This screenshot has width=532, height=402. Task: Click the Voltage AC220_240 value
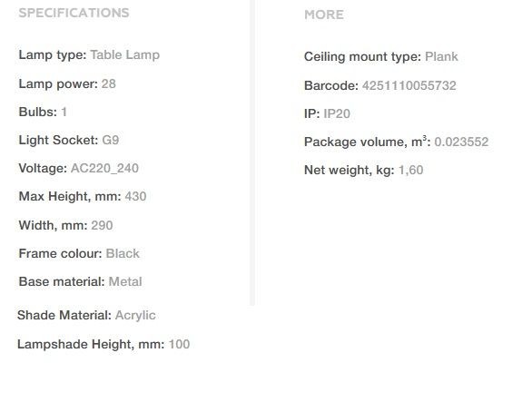[x=104, y=168]
